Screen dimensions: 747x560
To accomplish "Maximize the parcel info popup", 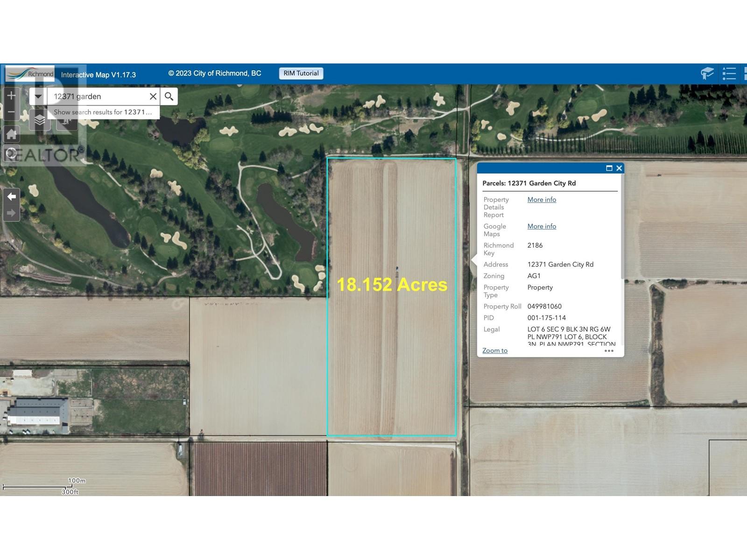I will coord(609,168).
